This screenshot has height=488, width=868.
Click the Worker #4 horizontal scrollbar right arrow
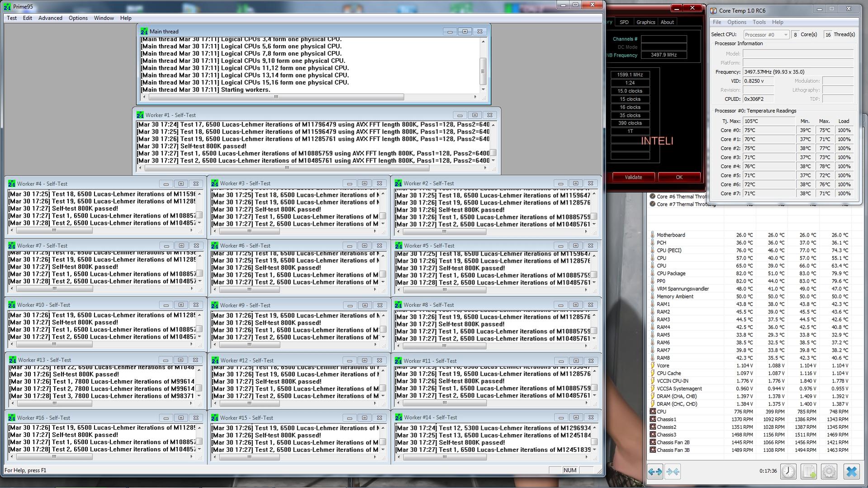pos(191,230)
